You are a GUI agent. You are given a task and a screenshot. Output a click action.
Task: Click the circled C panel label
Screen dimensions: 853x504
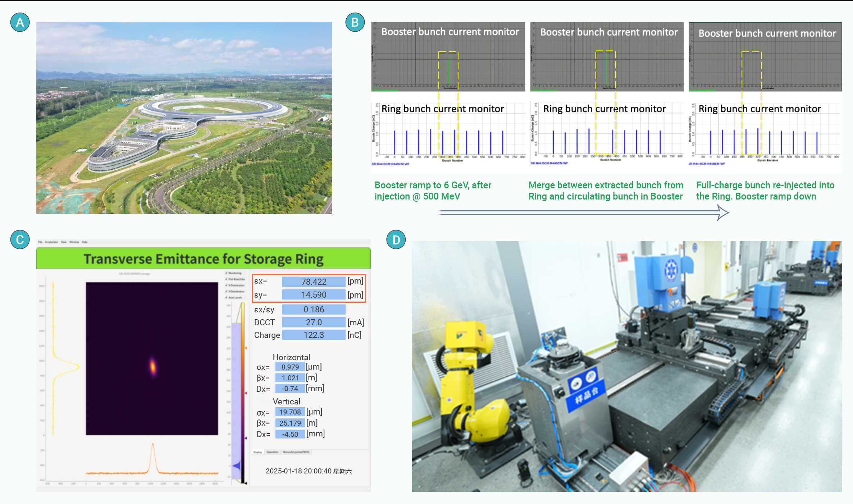coord(20,240)
